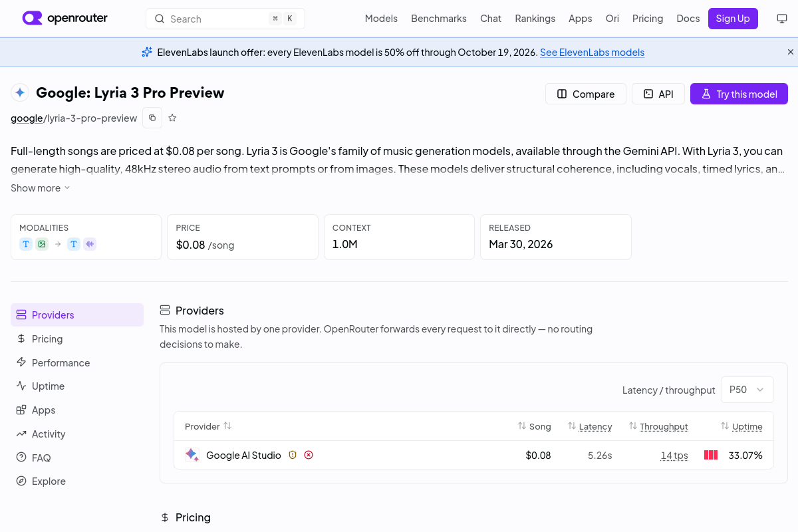Follow the google author link

(27, 118)
